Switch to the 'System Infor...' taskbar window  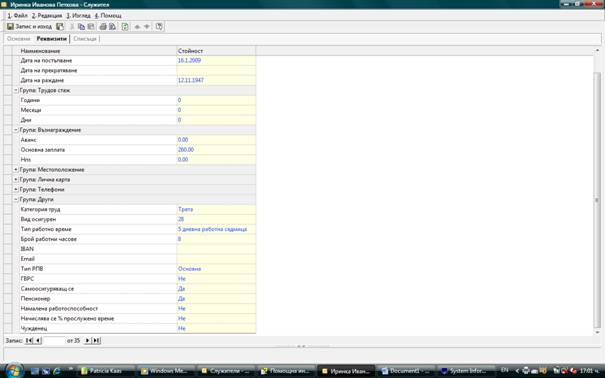[465, 371]
